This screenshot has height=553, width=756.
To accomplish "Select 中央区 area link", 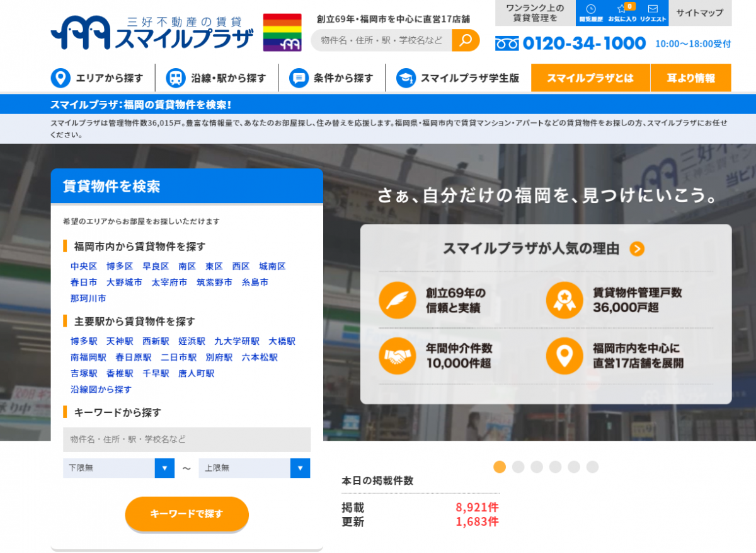I will (x=84, y=266).
